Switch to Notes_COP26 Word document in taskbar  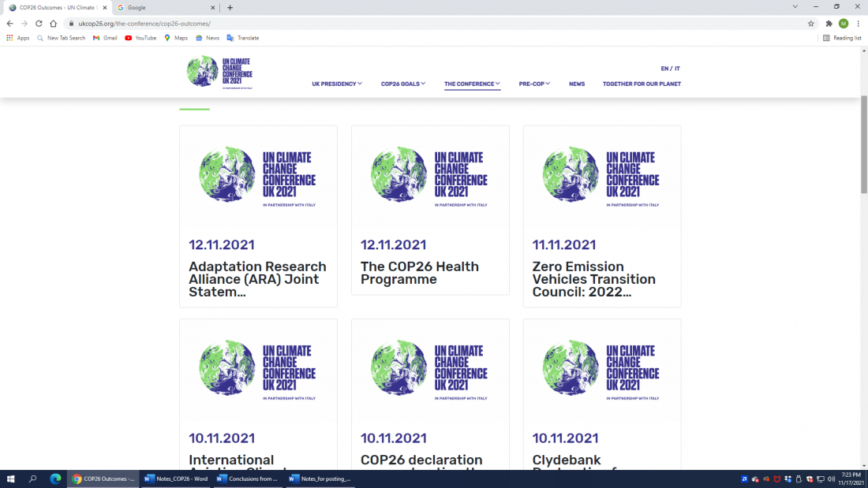click(176, 479)
